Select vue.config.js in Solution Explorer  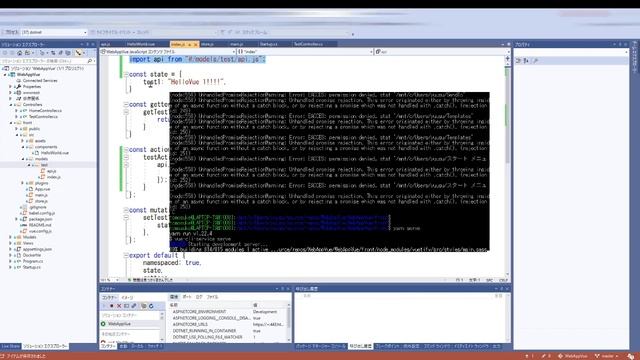pyautogui.click(x=40, y=231)
